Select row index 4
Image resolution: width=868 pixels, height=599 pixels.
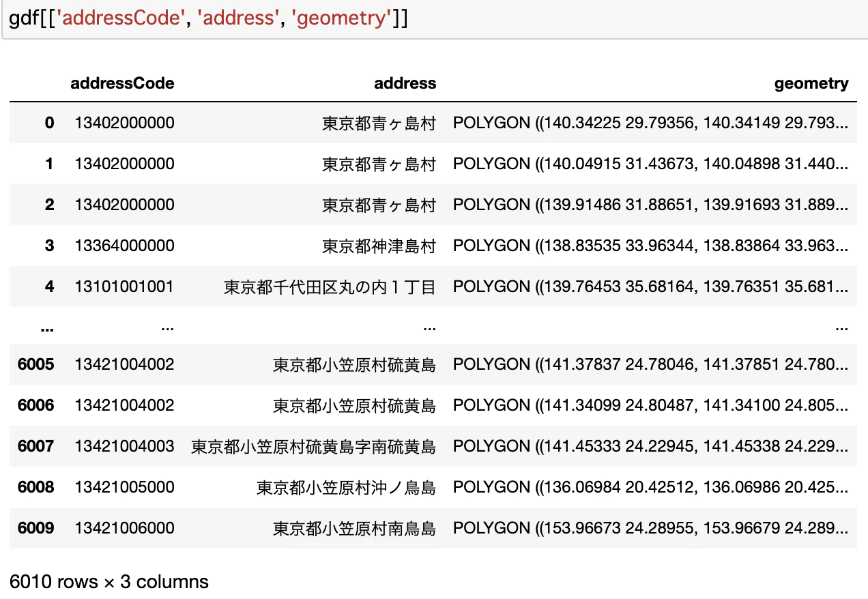tap(49, 287)
